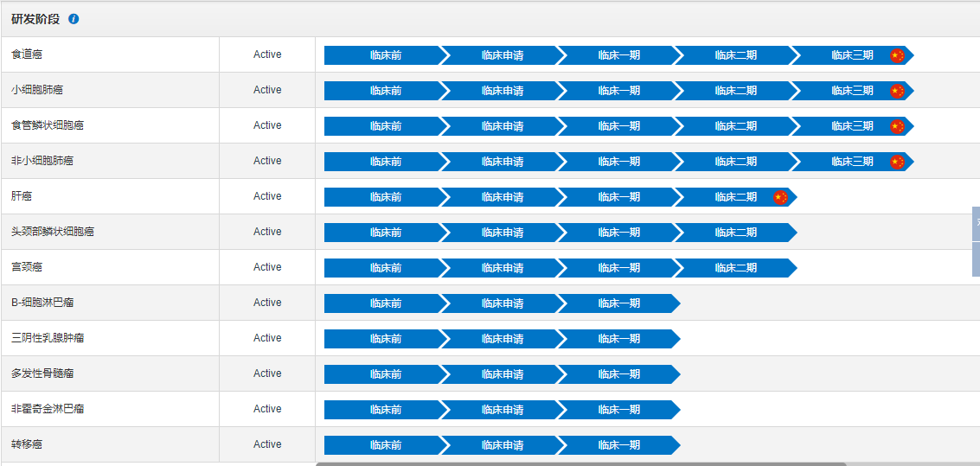Select 临床二期 stage for 宫颈癌

coord(735,268)
